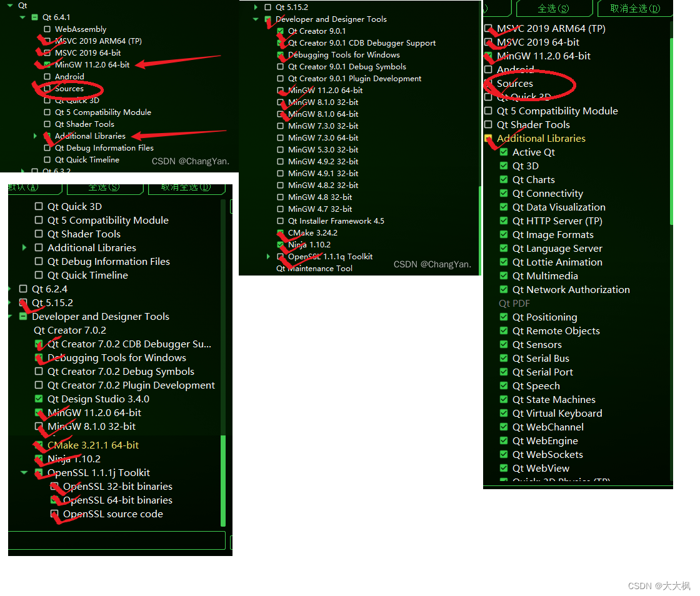
Task: Check MinGW 7.3.0 64-bit
Action: [281, 138]
